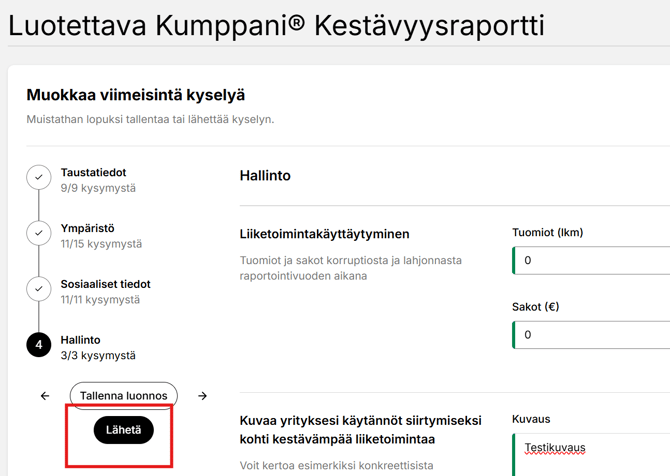Click the 'Sakot (€)' field label
670x476 pixels.
(535, 307)
